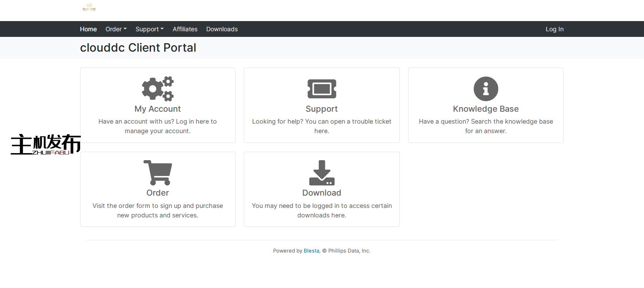This screenshot has height=288, width=644.
Task: Expand the Support dropdown in navbar
Action: click(x=149, y=29)
